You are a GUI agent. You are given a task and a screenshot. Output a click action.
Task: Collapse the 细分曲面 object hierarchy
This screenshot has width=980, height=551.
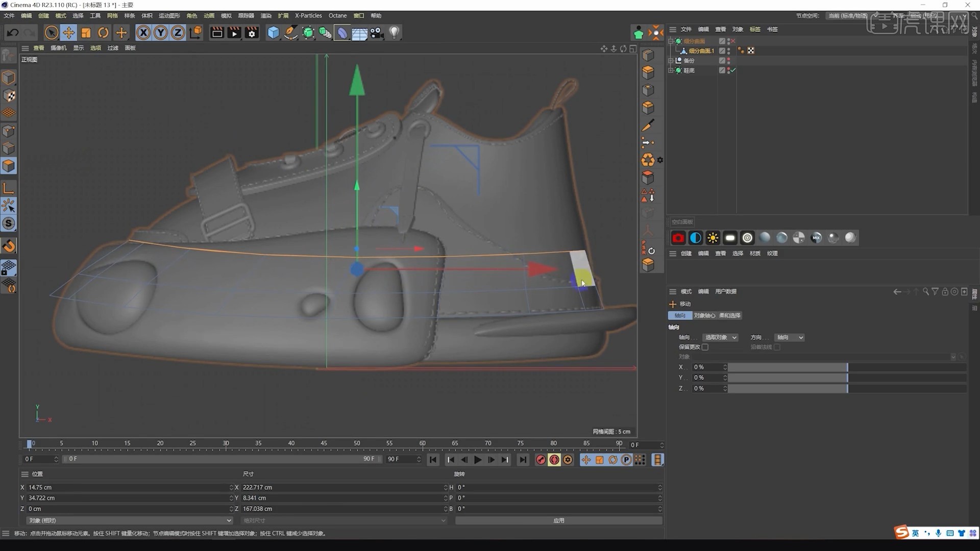coord(671,40)
